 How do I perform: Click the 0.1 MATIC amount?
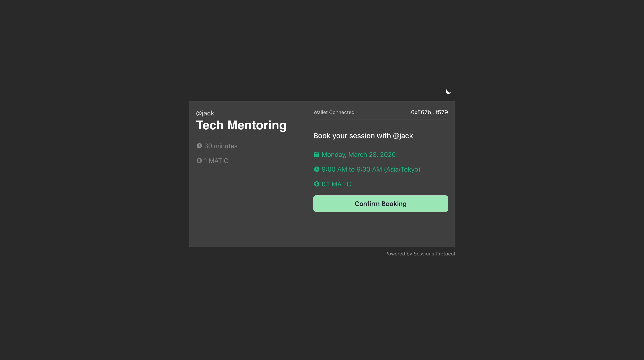coord(336,184)
